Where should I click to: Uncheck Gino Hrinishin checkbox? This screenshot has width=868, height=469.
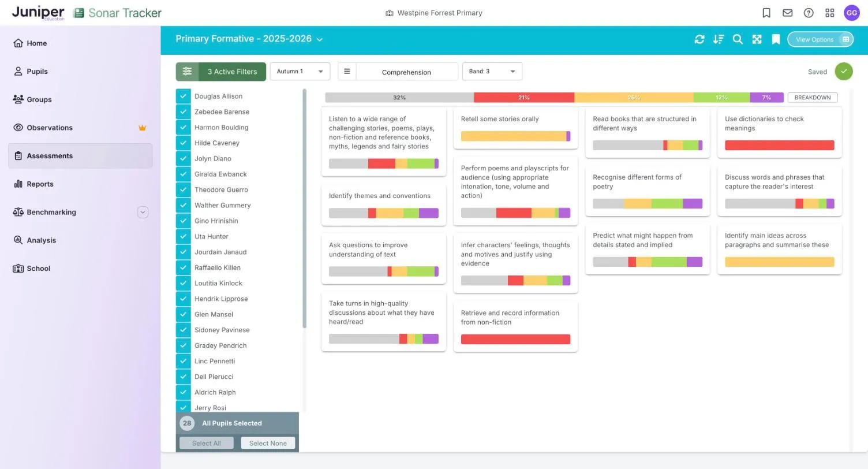(x=183, y=221)
